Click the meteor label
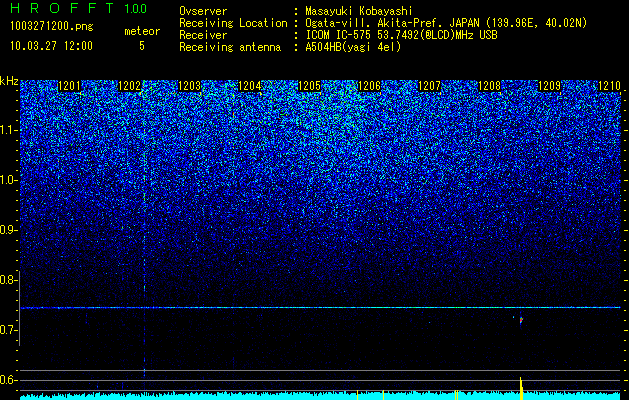 [x=142, y=31]
